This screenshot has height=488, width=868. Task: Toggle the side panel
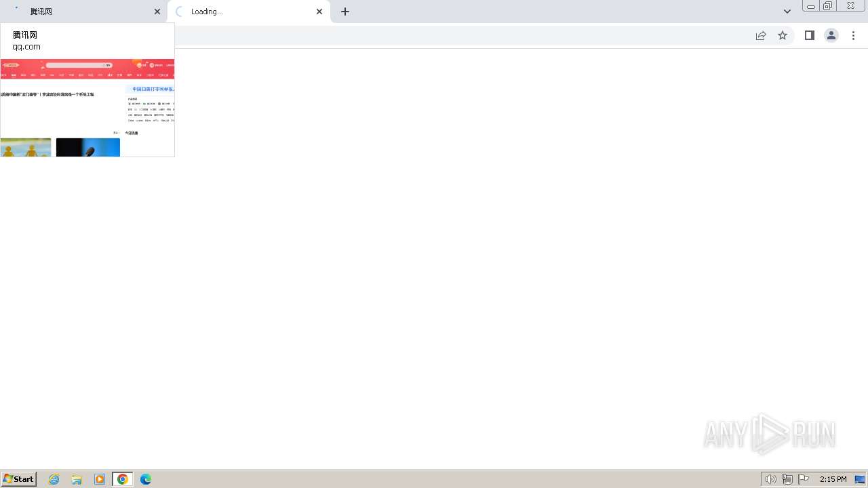pos(810,35)
